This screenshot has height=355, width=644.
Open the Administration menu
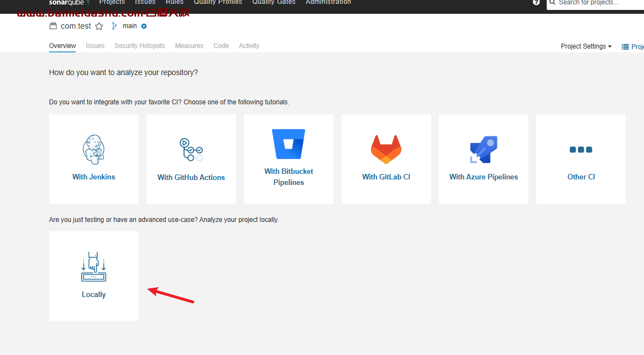point(328,2)
